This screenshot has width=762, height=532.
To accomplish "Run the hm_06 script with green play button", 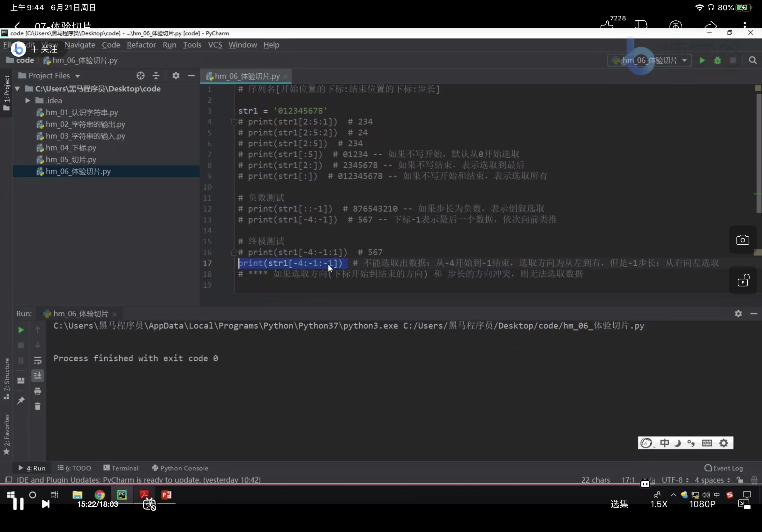I will coord(702,60).
